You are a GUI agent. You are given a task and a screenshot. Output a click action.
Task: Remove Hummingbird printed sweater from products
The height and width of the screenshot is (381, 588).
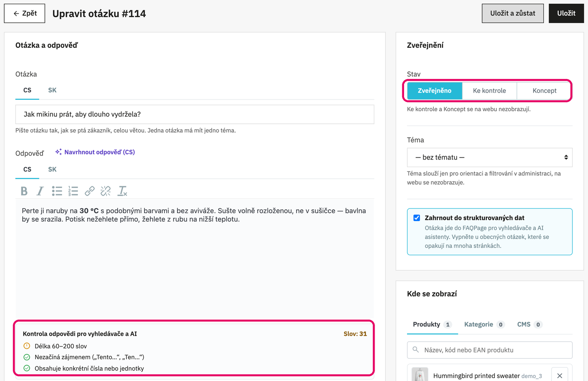coord(559,376)
